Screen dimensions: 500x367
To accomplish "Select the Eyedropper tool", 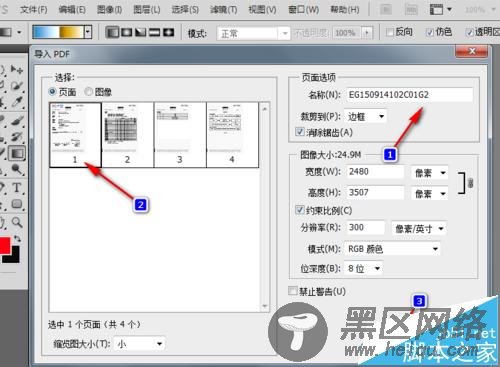I will click(x=17, y=102).
